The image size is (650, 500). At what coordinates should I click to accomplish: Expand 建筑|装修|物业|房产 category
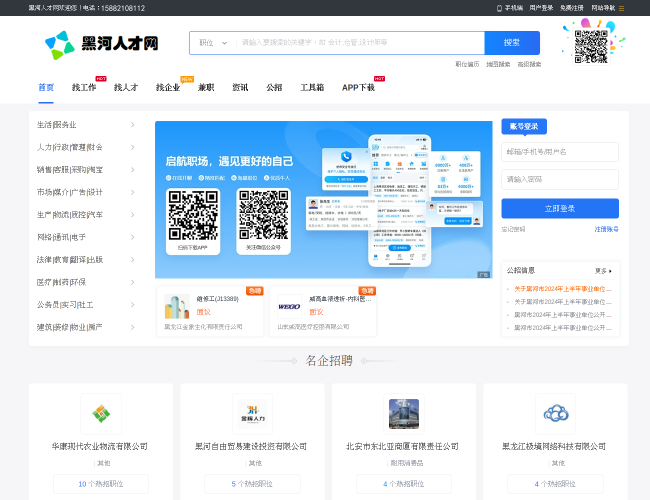tap(86, 327)
